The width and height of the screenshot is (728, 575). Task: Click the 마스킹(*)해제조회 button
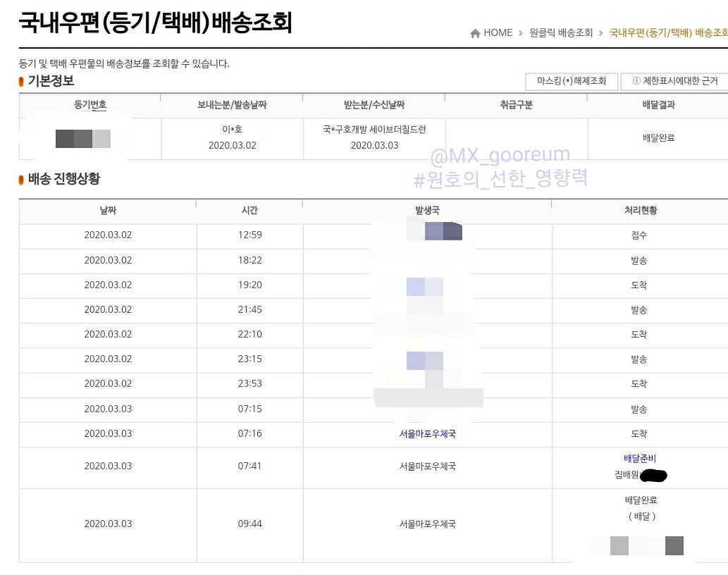pos(572,81)
